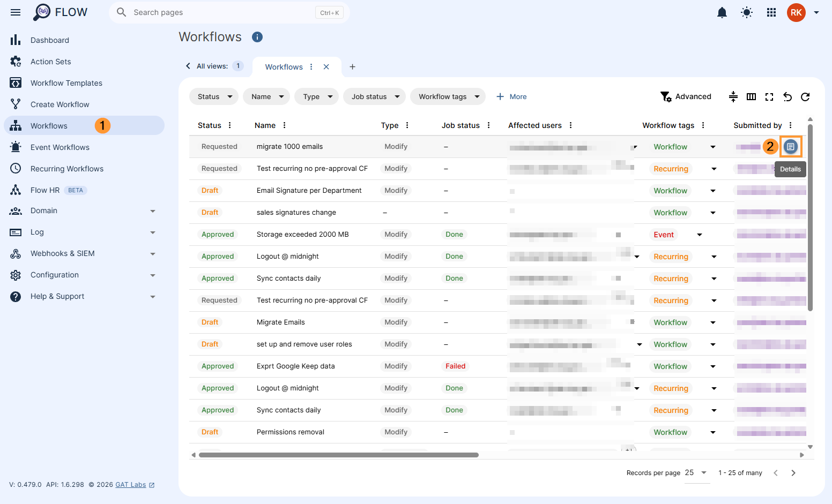Collapse All views back chevron
This screenshot has width=832, height=504.
pyautogui.click(x=188, y=66)
